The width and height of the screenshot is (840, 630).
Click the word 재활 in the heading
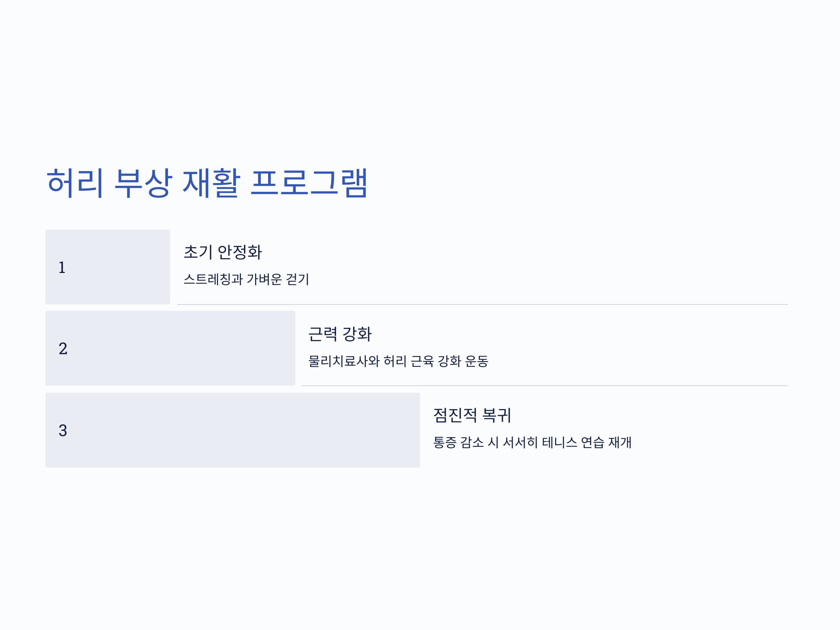tap(211, 183)
